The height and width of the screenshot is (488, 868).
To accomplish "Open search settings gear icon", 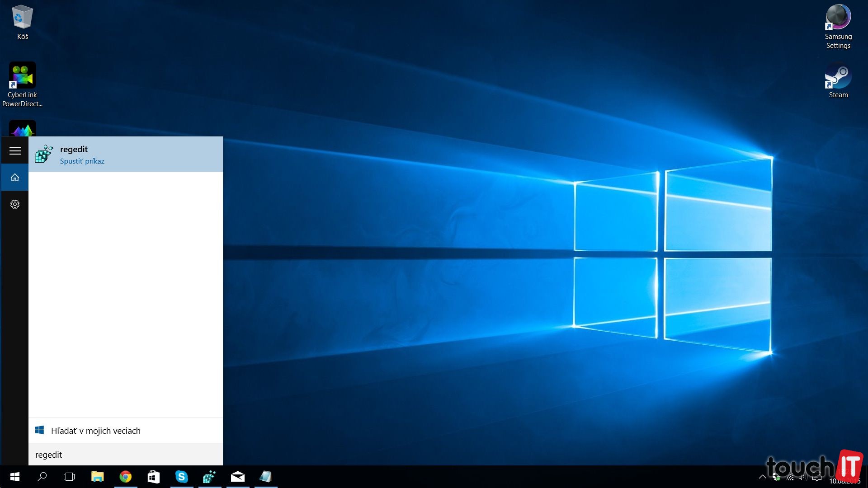I will point(15,204).
